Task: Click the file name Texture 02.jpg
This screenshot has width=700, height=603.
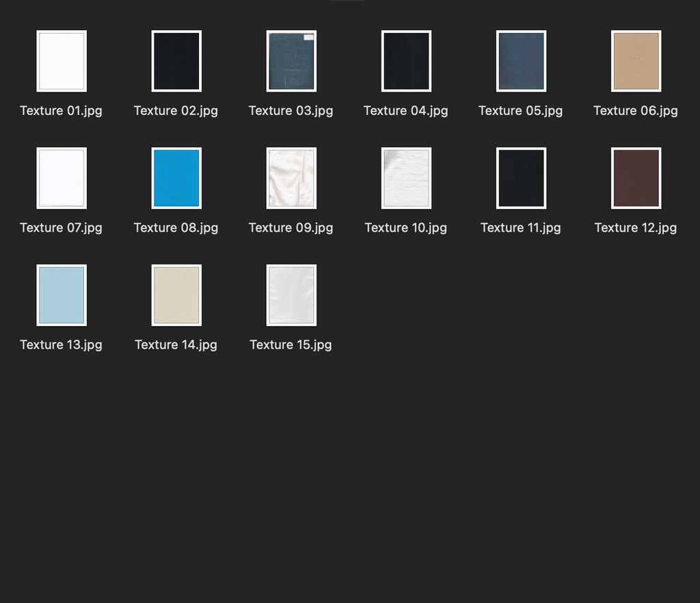Action: coord(176,111)
